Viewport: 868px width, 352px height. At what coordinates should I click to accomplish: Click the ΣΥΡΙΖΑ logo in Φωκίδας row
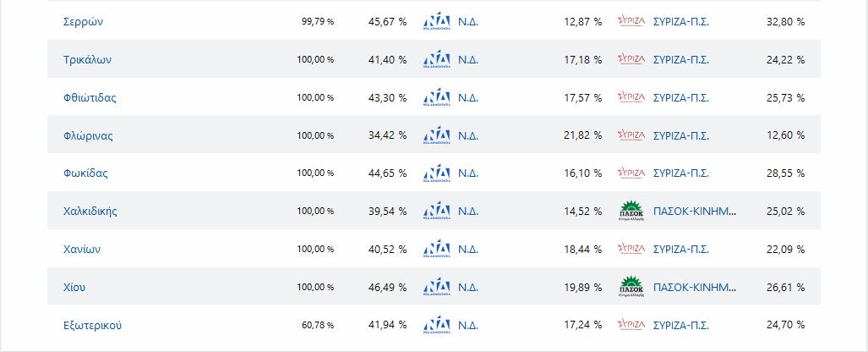(631, 173)
